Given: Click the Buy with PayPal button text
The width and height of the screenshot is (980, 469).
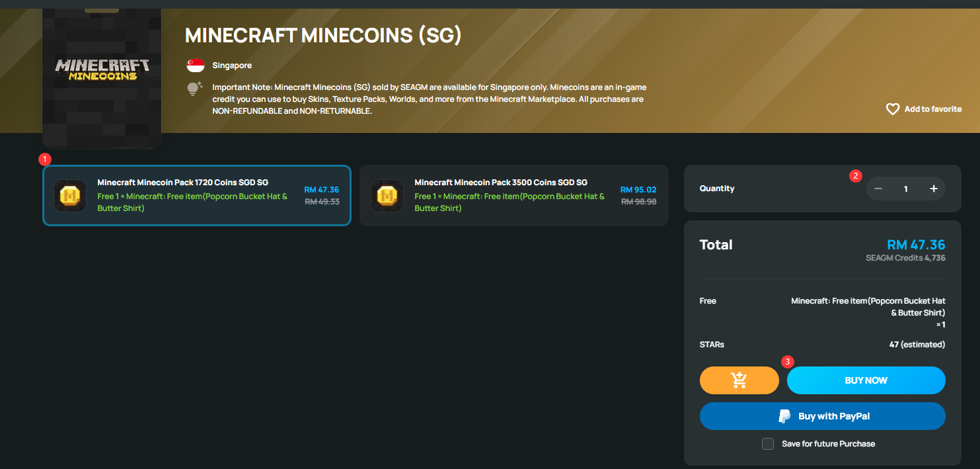Looking at the screenshot, I should point(834,416).
